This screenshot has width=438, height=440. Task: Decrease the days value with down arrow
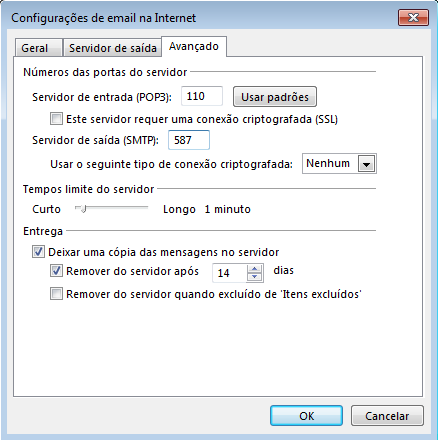click(x=255, y=277)
